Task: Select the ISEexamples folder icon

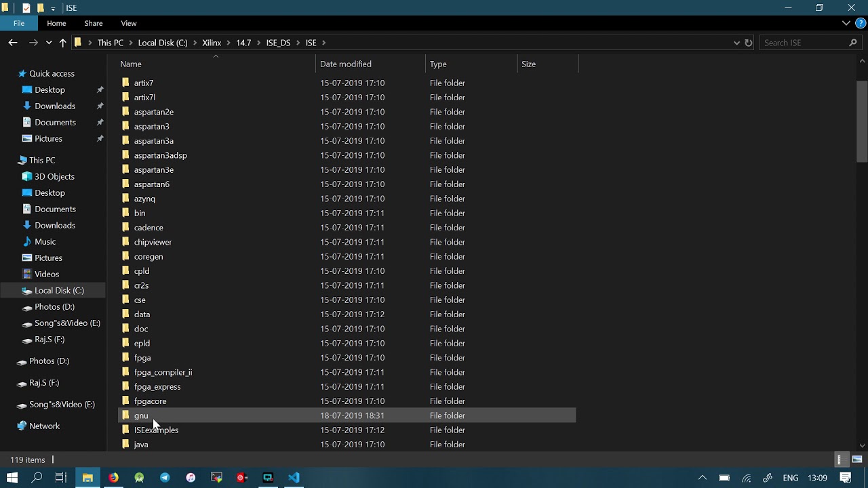Action: pos(125,430)
